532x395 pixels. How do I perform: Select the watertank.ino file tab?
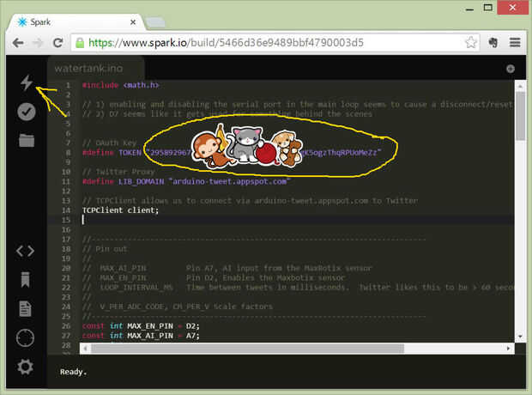pyautogui.click(x=89, y=69)
